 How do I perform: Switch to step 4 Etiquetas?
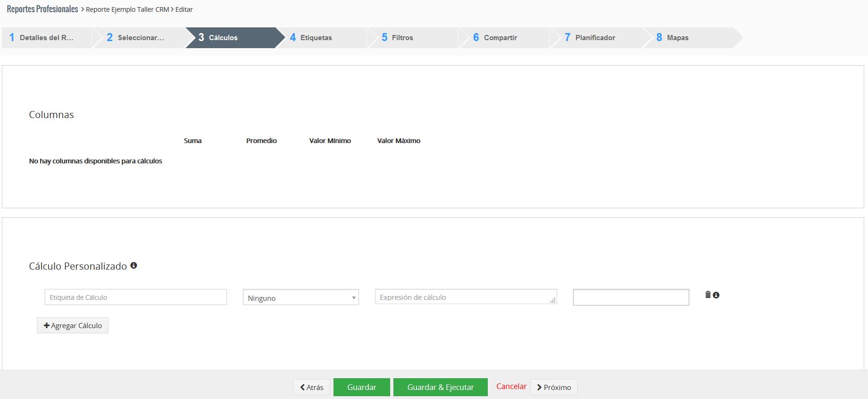click(x=316, y=38)
